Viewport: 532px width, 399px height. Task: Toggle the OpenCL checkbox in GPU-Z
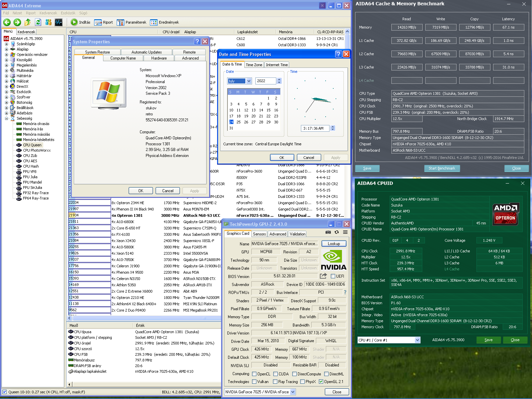pyautogui.click(x=254, y=374)
